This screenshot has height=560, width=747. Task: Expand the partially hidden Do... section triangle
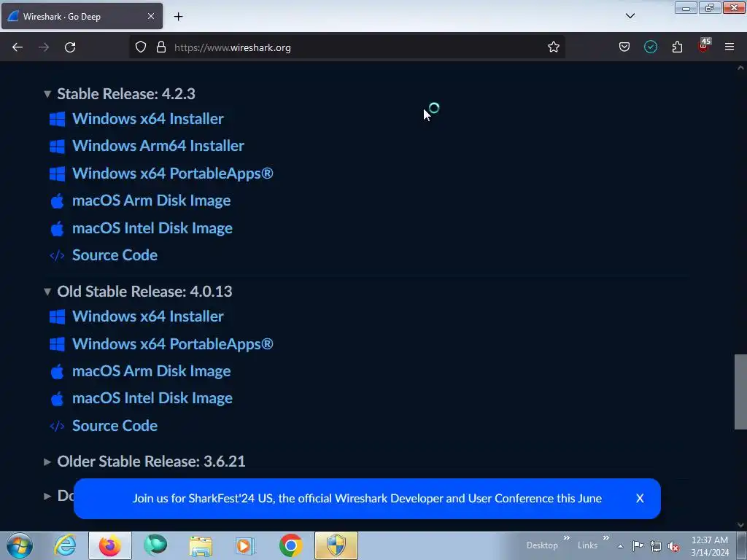[x=47, y=496]
